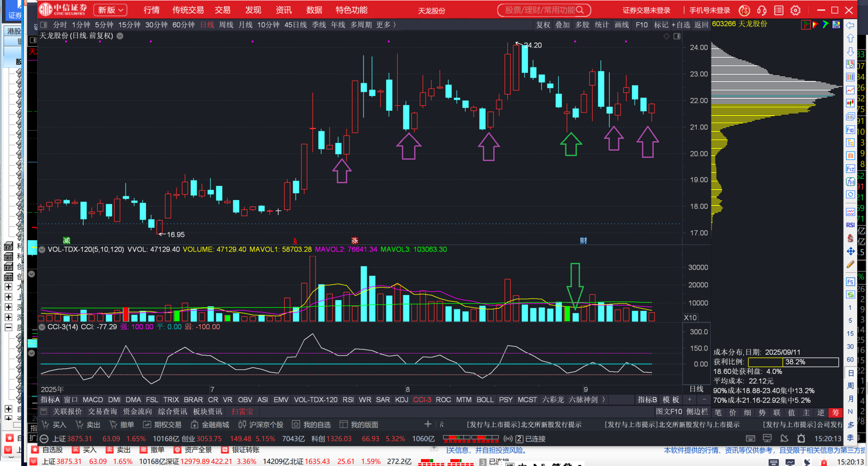The image size is (868, 466).
Task: Toggle the BOLL indicator
Action: (x=485, y=400)
